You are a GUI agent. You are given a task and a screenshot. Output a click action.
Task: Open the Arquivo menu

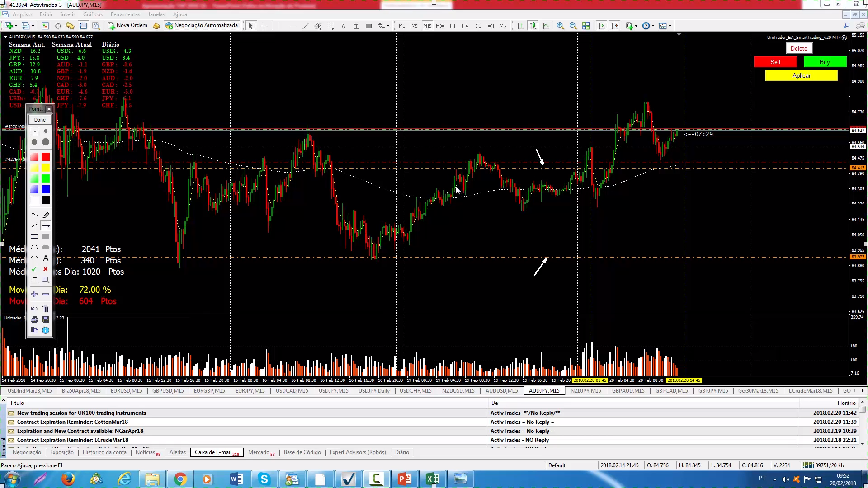22,14
